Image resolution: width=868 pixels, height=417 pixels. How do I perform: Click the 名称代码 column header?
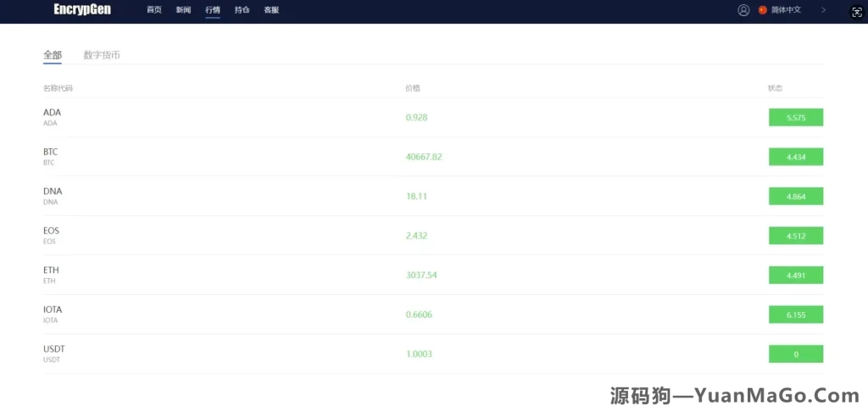(58, 88)
